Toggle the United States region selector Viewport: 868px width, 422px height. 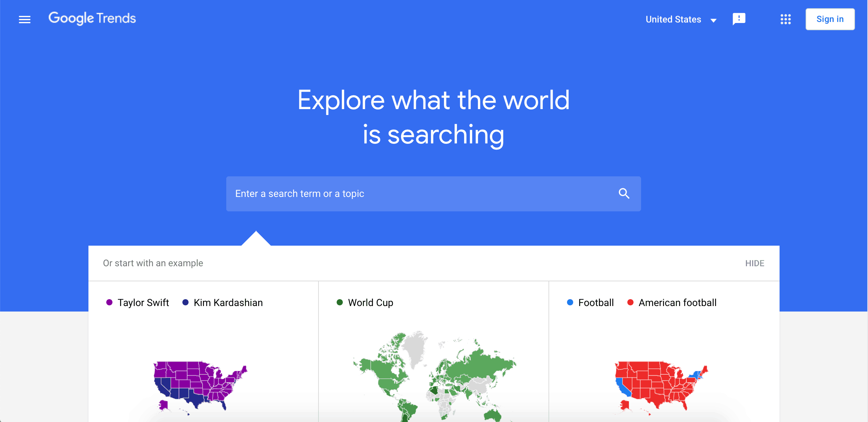point(682,19)
